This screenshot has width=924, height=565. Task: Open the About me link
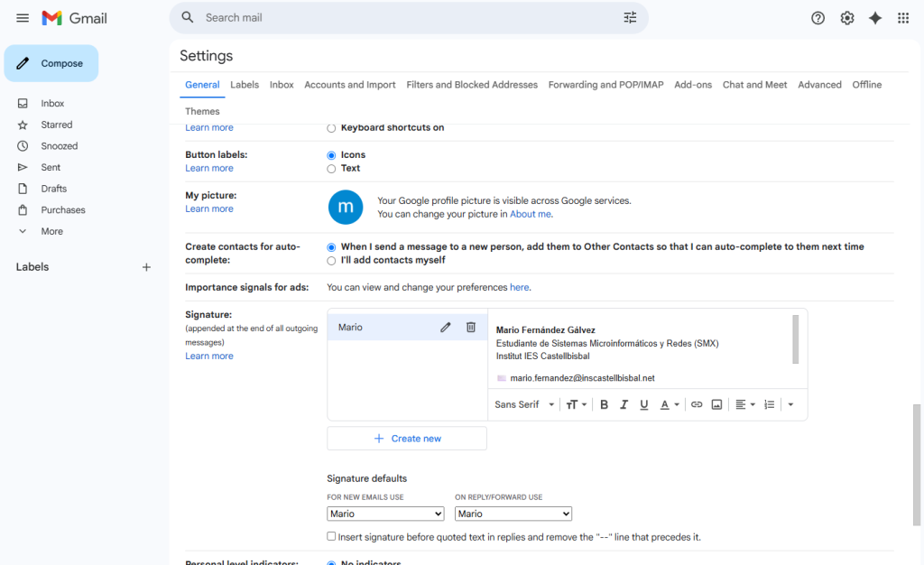click(531, 215)
